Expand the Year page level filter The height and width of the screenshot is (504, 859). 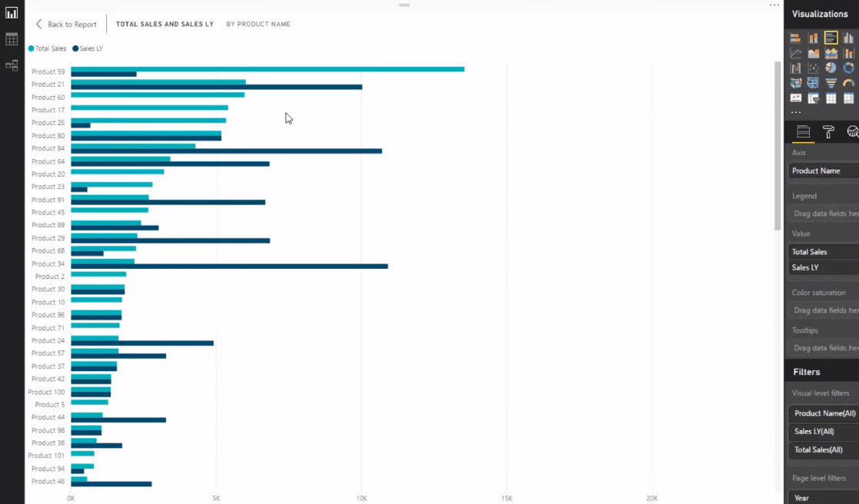[824, 498]
